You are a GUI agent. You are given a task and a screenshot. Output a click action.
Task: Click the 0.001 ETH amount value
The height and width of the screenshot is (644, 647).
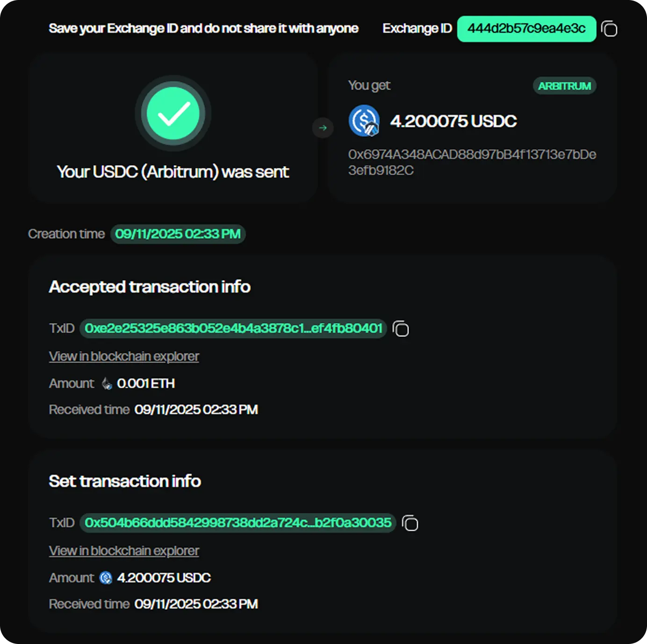tap(146, 384)
